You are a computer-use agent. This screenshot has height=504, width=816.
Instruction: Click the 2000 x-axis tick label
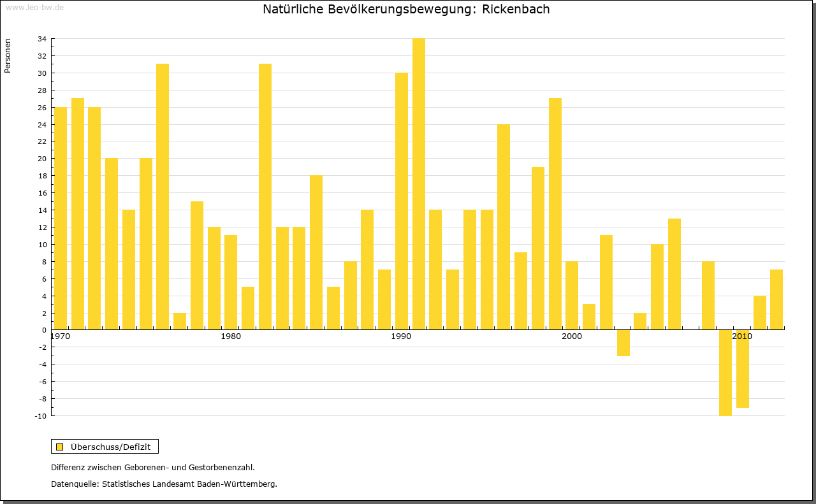tap(572, 336)
